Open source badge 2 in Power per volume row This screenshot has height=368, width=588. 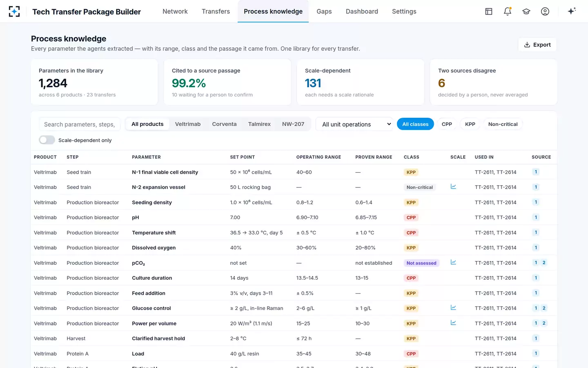pos(544,323)
